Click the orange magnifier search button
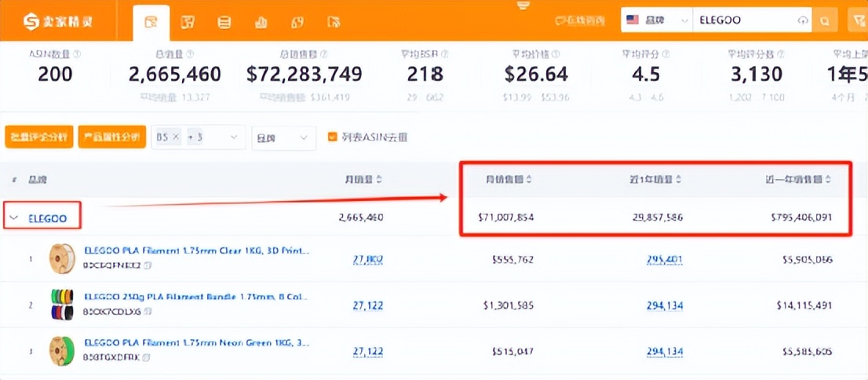The width and height of the screenshot is (868, 380). pos(825,20)
